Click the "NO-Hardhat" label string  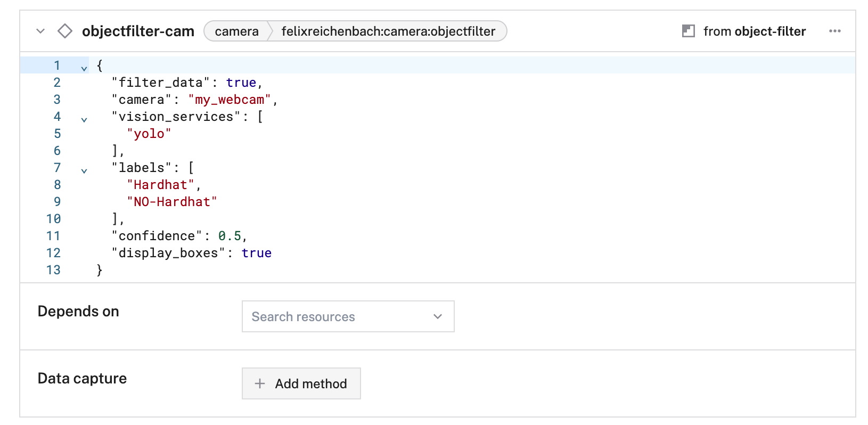point(171,202)
